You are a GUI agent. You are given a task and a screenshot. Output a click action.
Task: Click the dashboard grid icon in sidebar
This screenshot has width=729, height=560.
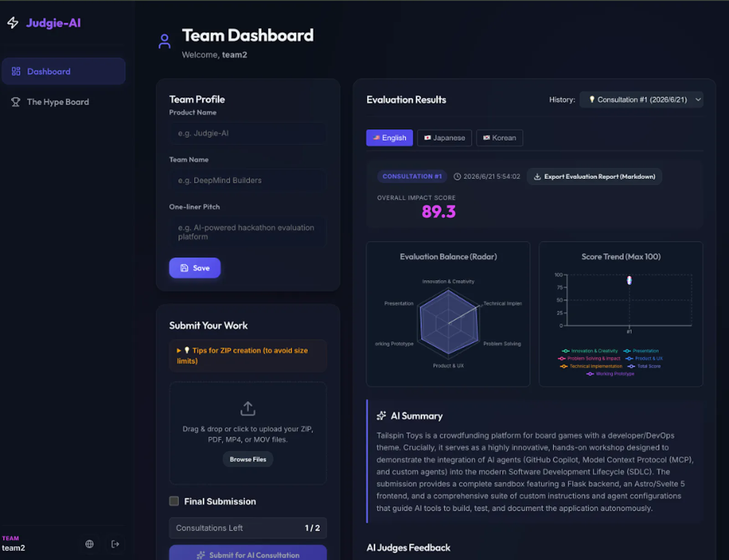click(x=16, y=71)
